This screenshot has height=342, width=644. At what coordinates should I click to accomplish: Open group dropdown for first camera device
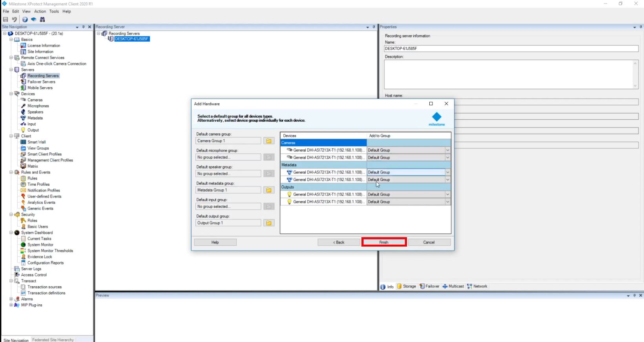(x=447, y=150)
